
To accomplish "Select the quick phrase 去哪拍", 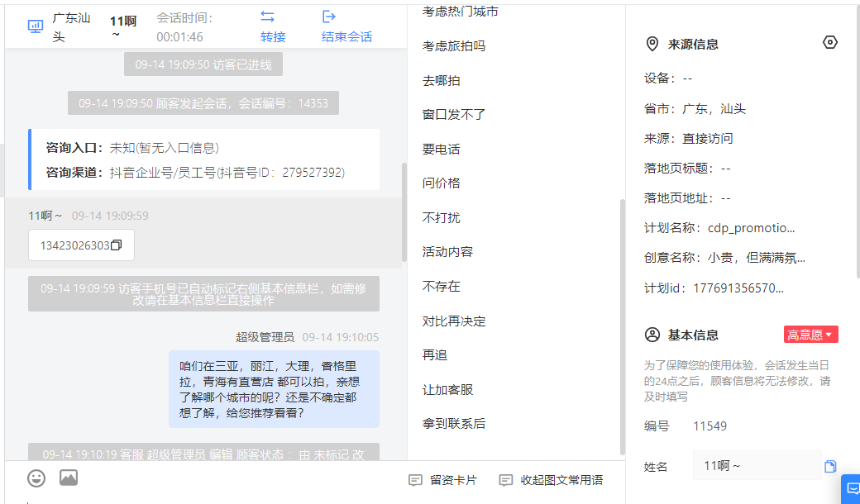I will (x=441, y=80).
